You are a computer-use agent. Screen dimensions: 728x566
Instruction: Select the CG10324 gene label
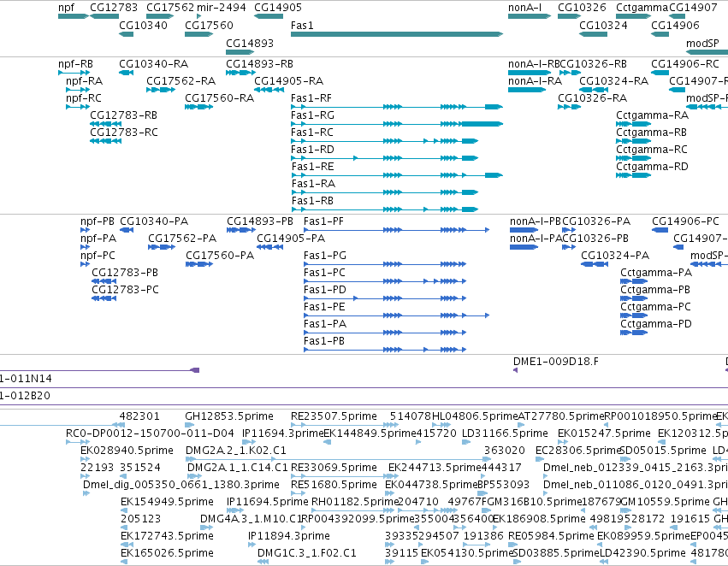(603, 25)
